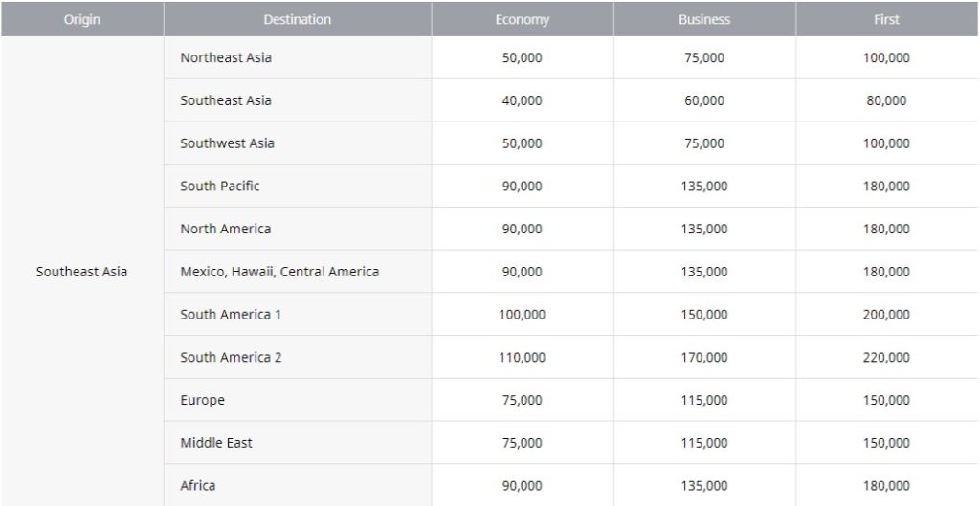Image resolution: width=980 pixels, height=506 pixels.
Task: Select the South Pacific destination cell
Action: [298, 187]
